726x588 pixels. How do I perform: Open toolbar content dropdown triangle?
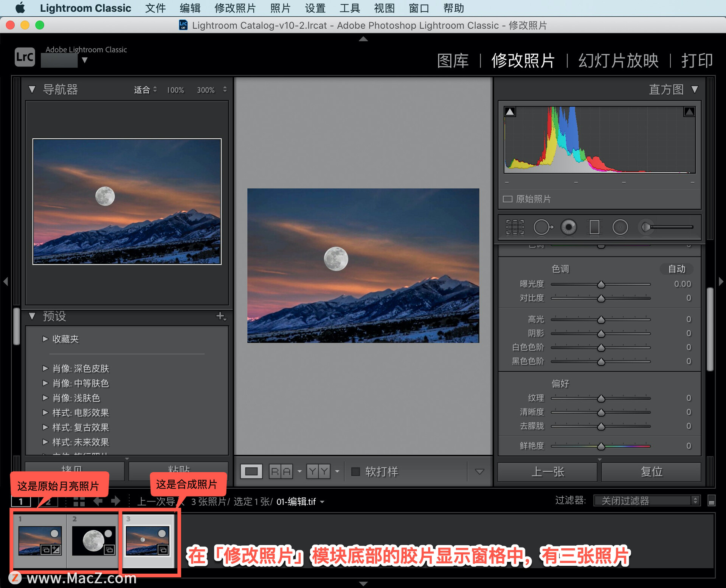(x=479, y=471)
